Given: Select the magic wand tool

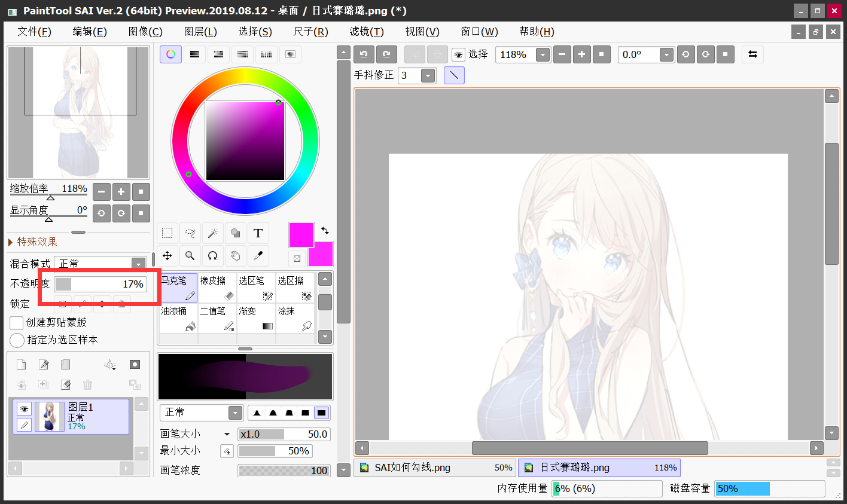Looking at the screenshot, I should 212,233.
